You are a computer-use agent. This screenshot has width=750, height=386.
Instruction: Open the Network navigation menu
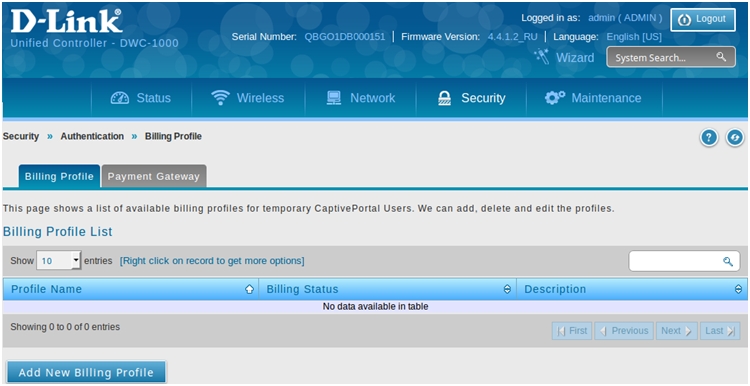click(361, 98)
